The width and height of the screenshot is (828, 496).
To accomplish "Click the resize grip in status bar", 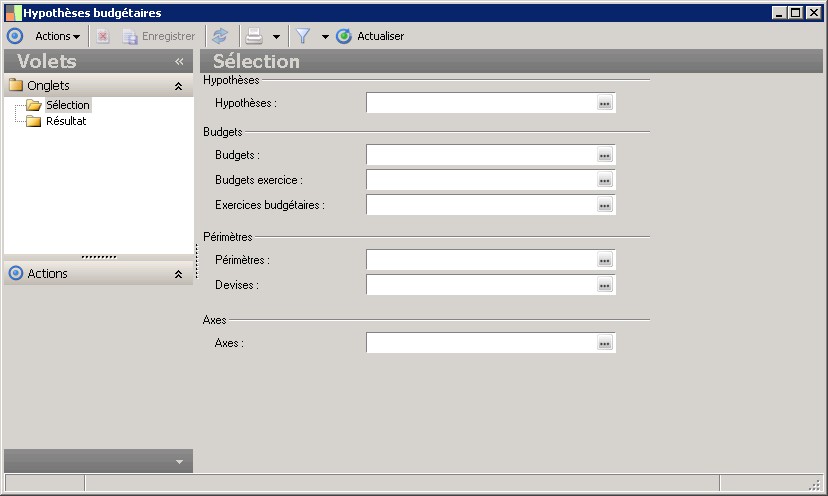I will click(816, 483).
